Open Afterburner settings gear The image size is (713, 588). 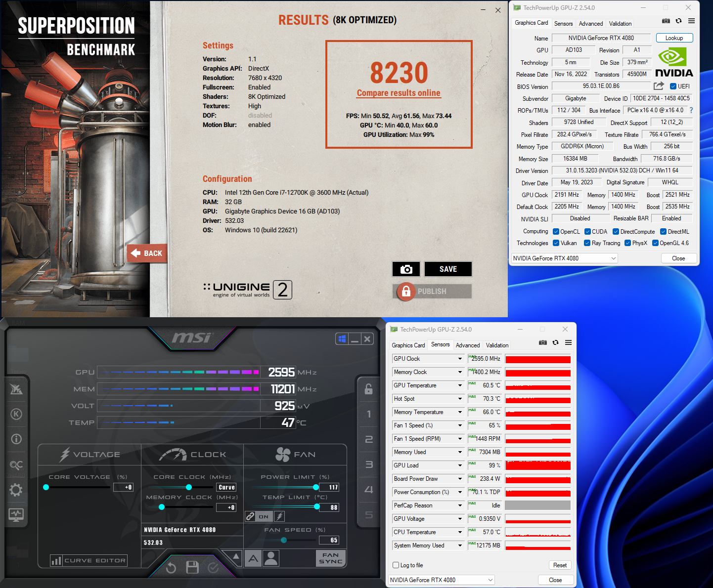16,490
